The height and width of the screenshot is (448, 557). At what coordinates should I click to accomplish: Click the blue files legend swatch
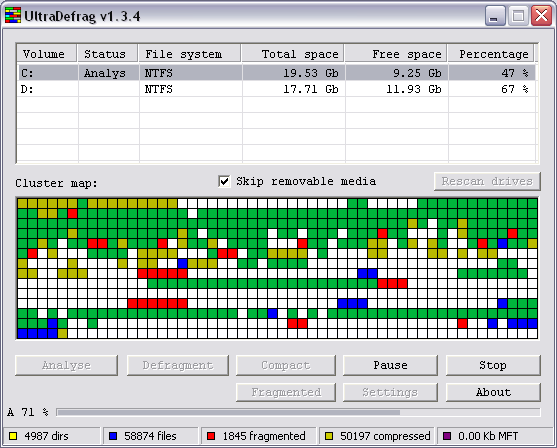(113, 436)
